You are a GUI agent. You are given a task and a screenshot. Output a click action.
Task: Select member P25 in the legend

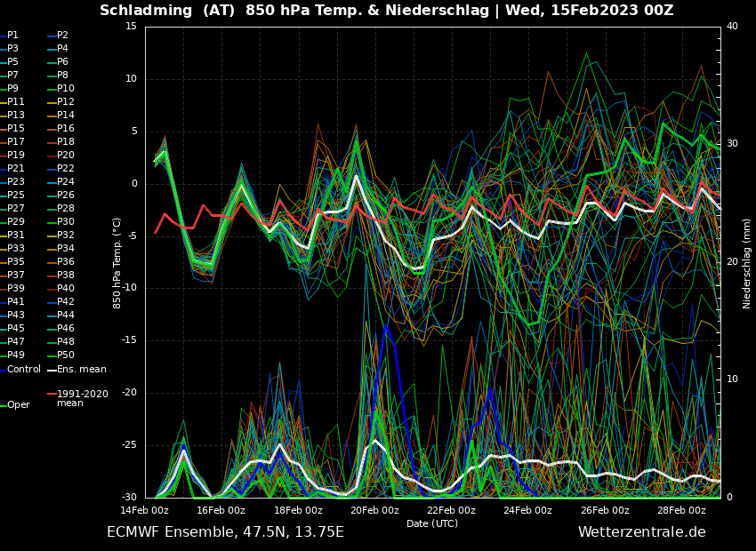point(16,196)
